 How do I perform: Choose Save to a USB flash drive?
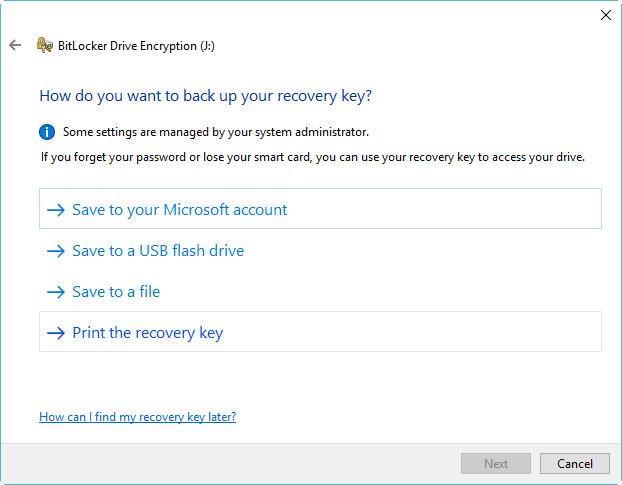(158, 251)
